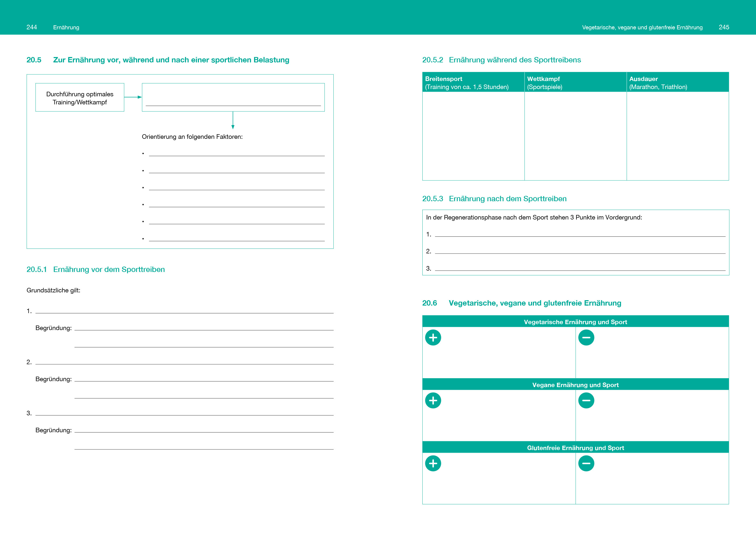This screenshot has width=756, height=538.
Task: Click the plus icon under Vegane Ernährung
Action: pos(433,401)
